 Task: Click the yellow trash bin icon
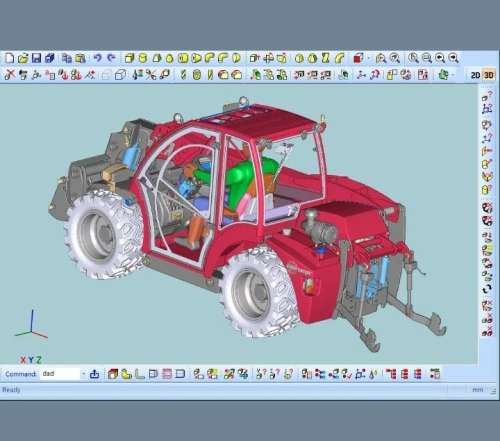[x=197, y=75]
